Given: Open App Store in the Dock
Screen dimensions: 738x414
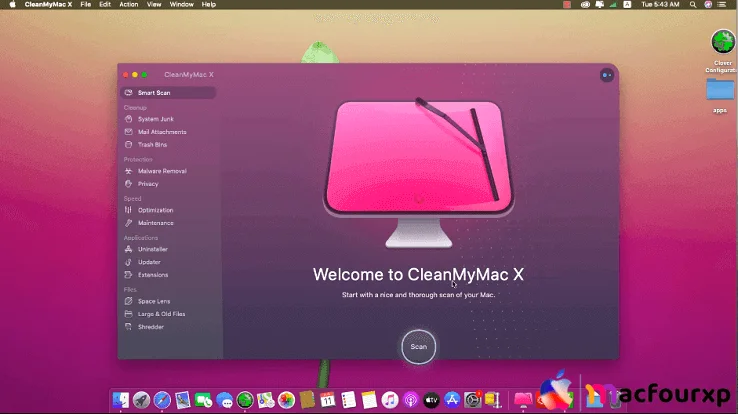Looking at the screenshot, I should 452,400.
